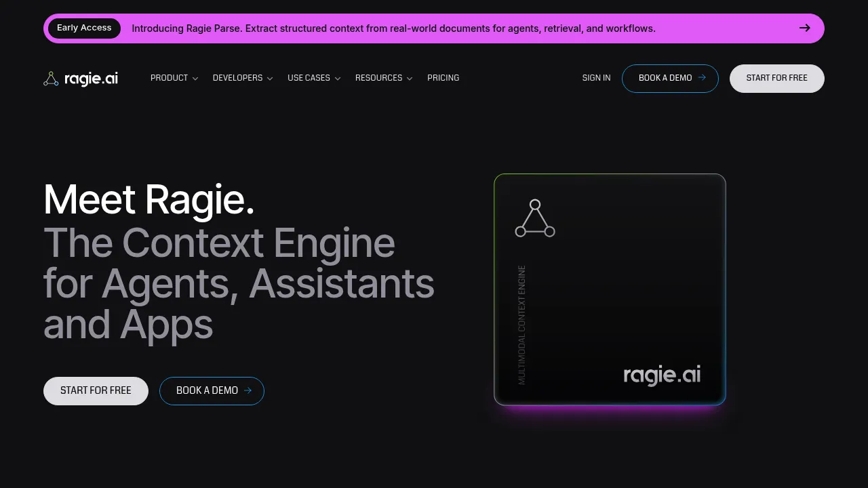Click the hero Start for Free button
Screen dimensions: 868x488
point(96,391)
